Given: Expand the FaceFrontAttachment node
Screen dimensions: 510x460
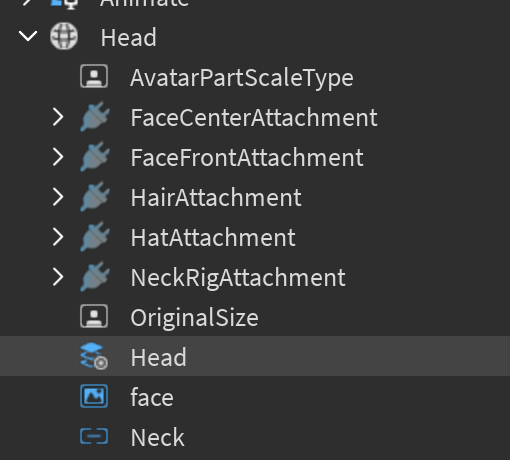Looking at the screenshot, I should [x=58, y=157].
